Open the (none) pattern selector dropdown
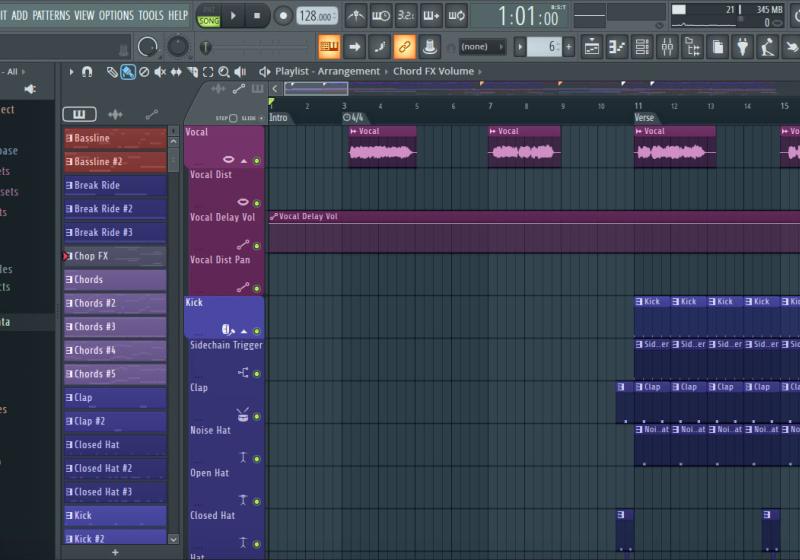Screen dimensions: 800x560 (477, 46)
